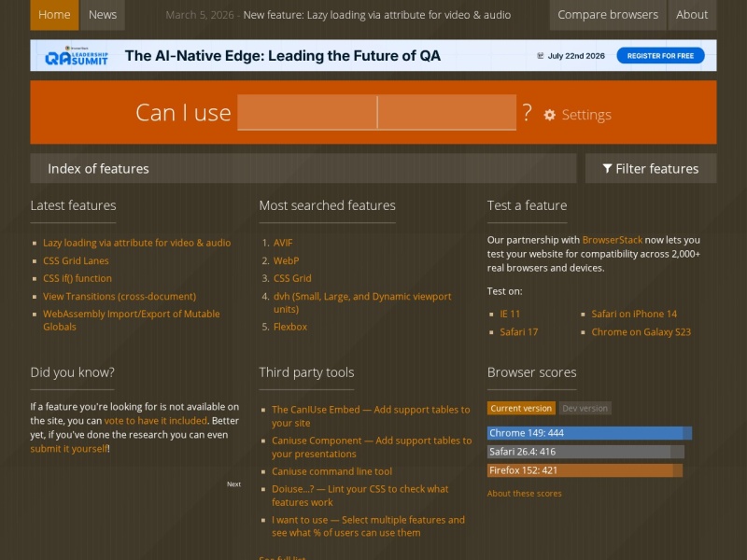Viewport: 747px width, 560px height.
Task: Click the Safari 26.4 score bar
Action: (x=585, y=452)
